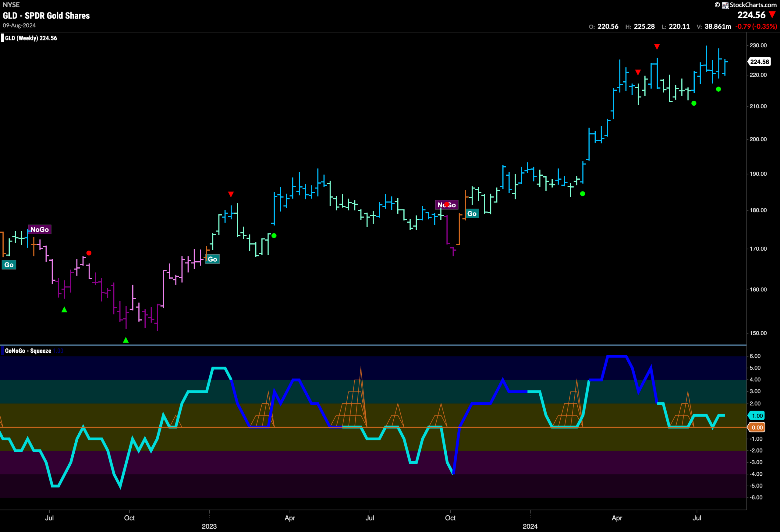The height and width of the screenshot is (532, 780).
Task: Click the Go label at chart's left edge
Action: pos(9,265)
